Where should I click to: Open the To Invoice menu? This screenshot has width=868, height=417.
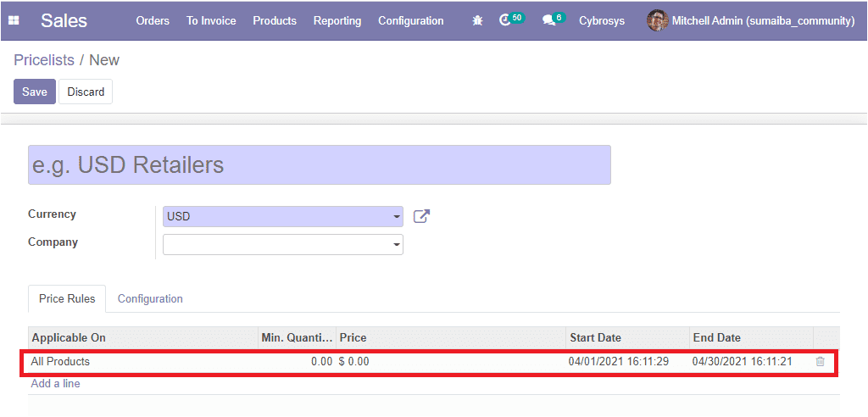[x=211, y=21]
